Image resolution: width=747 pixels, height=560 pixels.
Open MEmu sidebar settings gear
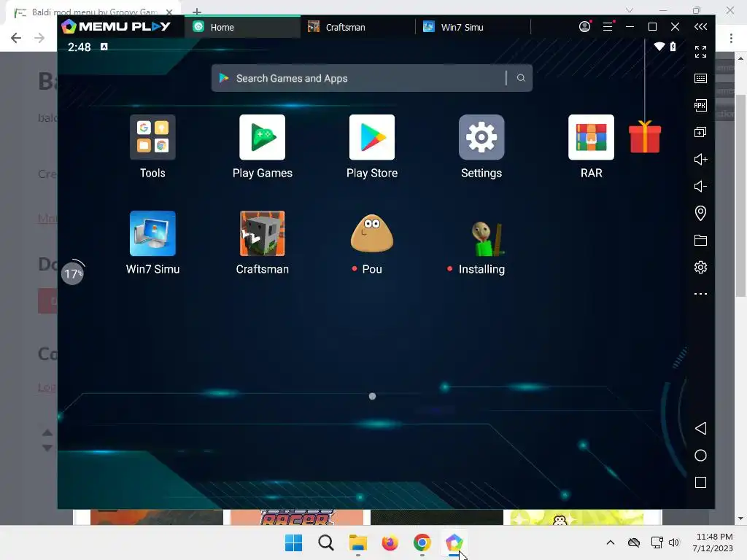click(x=700, y=267)
